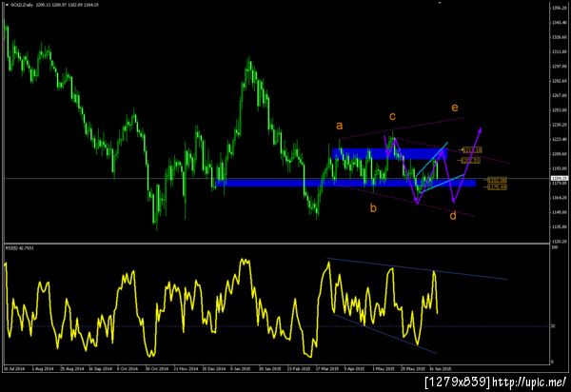Click the RSI scale mid-level label
The width and height of the screenshot is (571, 392).
(553, 326)
